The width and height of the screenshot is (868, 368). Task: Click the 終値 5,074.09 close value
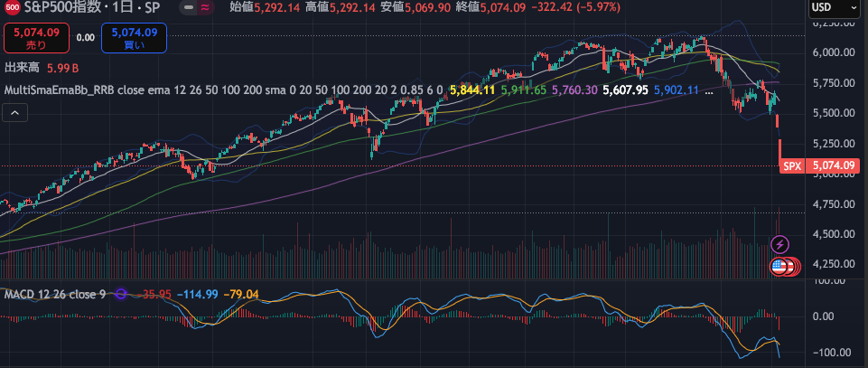(490, 8)
